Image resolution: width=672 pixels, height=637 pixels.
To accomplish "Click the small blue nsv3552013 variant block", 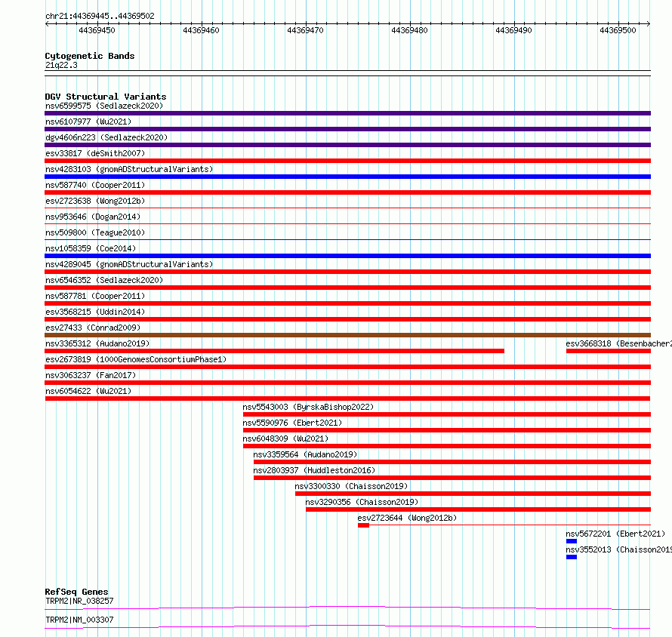I will pos(572,557).
